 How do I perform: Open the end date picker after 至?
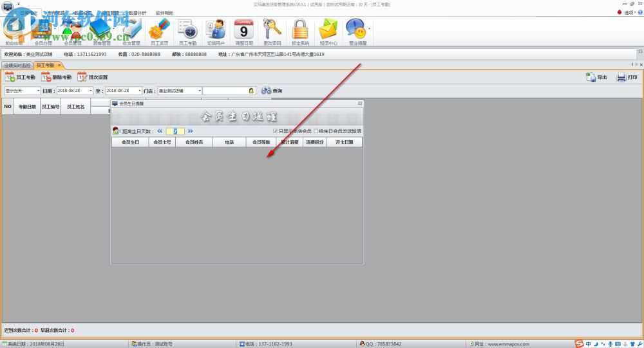140,91
